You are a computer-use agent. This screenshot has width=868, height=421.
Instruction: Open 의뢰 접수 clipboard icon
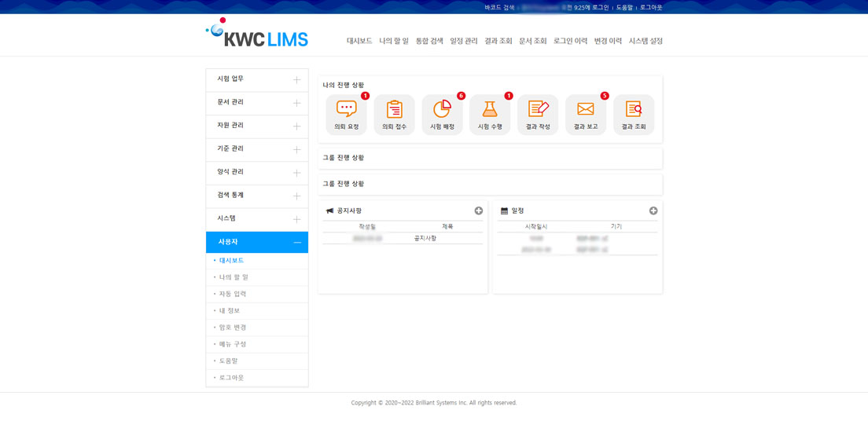tap(394, 110)
